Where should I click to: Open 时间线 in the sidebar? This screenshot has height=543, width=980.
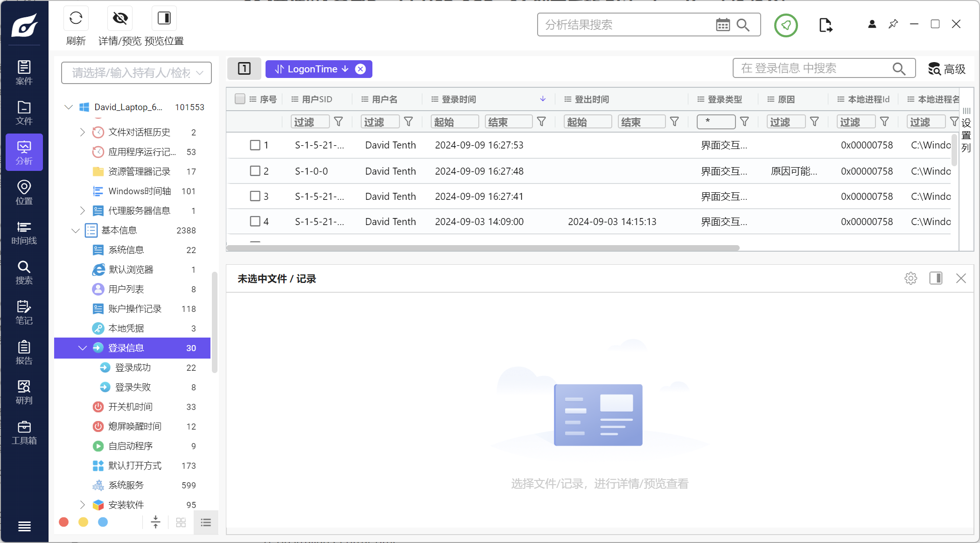pyautogui.click(x=24, y=232)
